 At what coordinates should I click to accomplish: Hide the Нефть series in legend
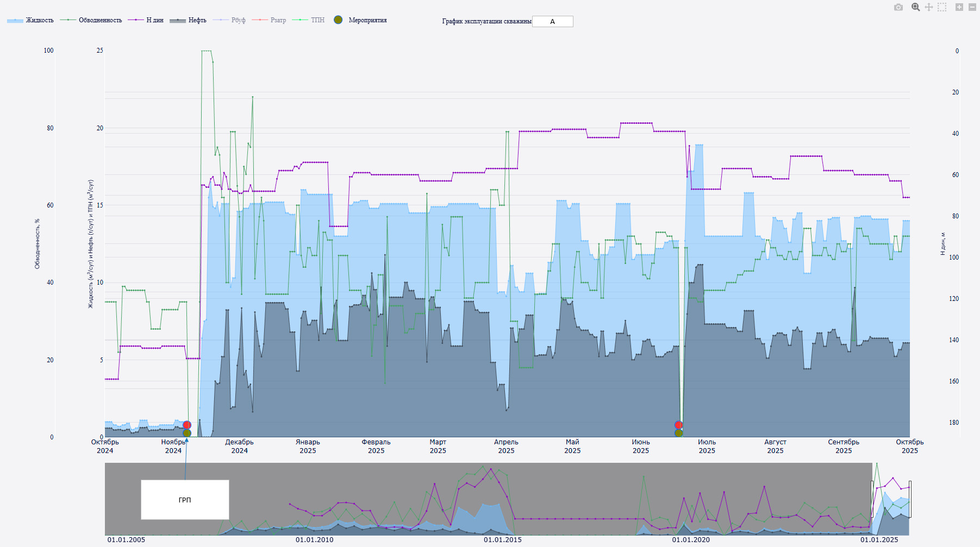188,20
